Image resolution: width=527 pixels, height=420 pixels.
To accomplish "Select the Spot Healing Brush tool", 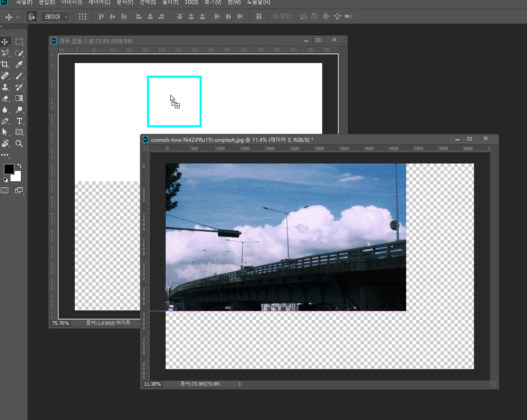I will coord(5,76).
